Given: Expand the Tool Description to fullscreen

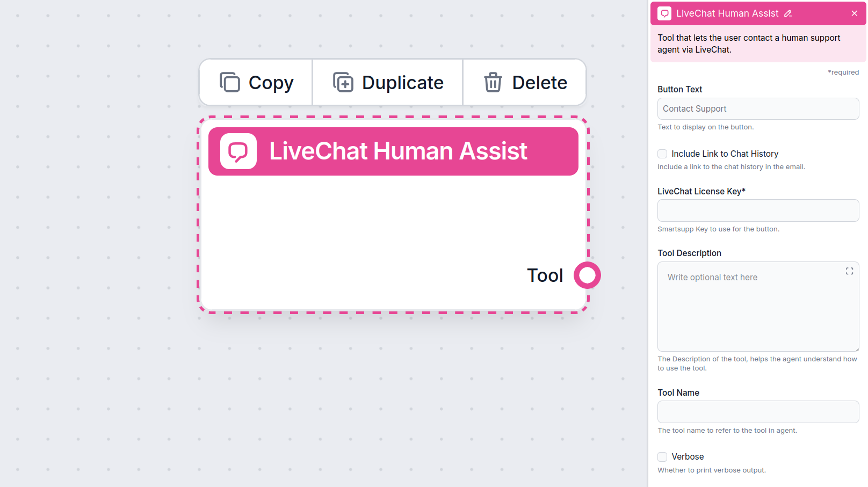Looking at the screenshot, I should pyautogui.click(x=849, y=271).
